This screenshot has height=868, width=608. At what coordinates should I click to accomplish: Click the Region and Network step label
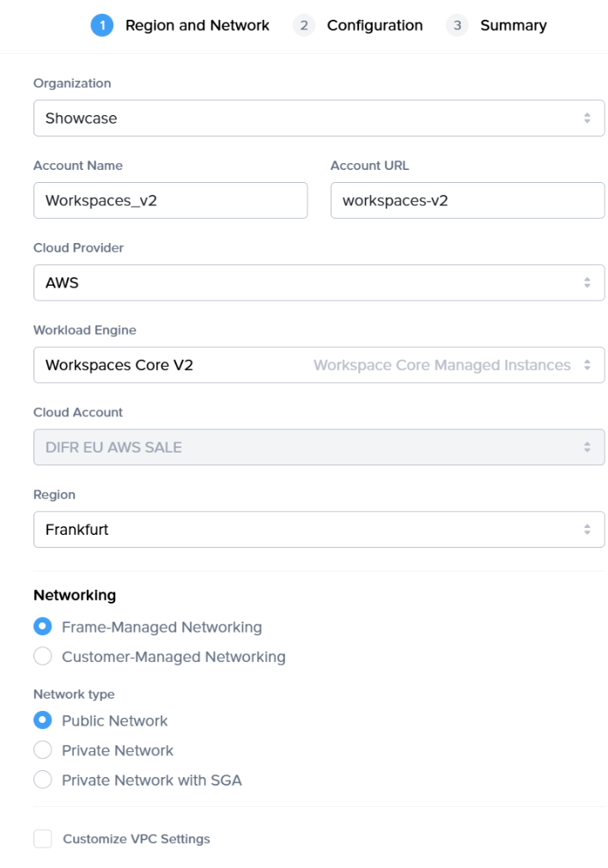[198, 26]
